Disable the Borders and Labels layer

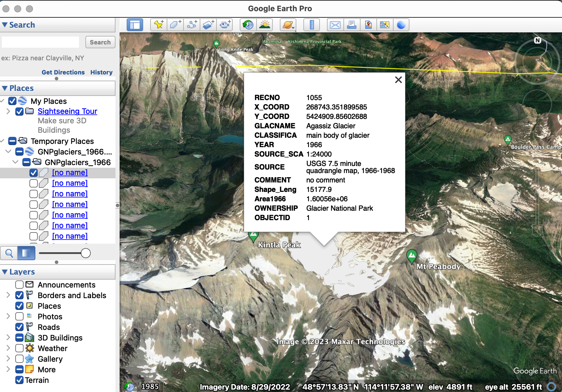tap(19, 295)
